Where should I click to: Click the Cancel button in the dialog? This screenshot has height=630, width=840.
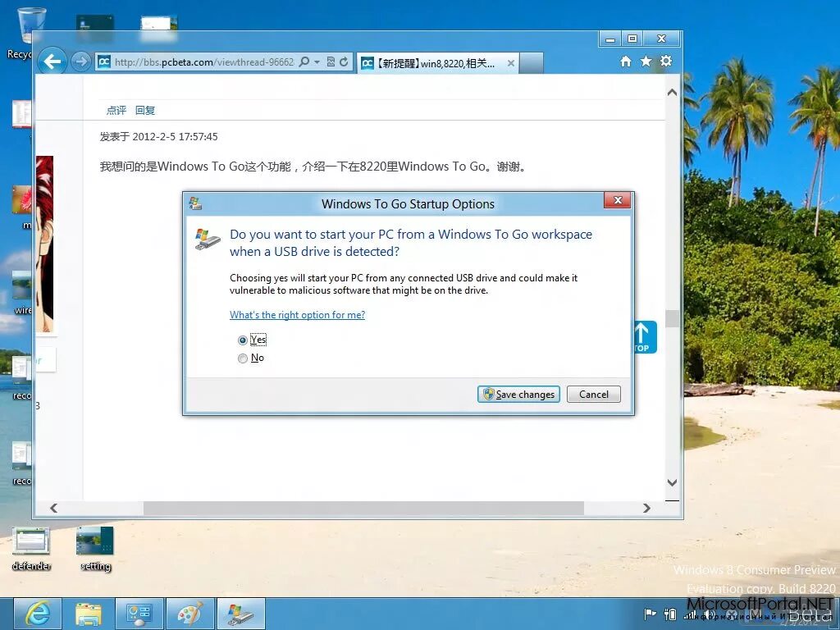[593, 394]
